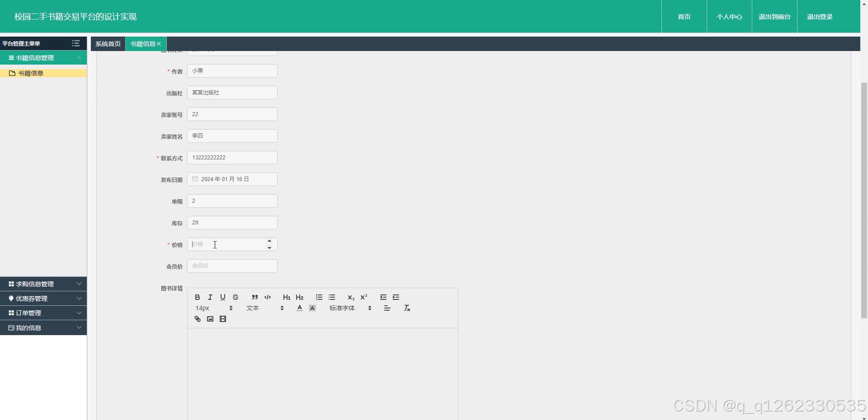Viewport: 868px width, 420px height.
Task: Apply Heading 1 style
Action: pos(287,297)
